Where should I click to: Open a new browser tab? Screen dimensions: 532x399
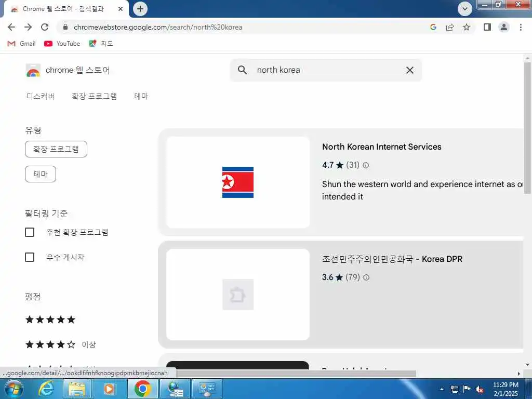[x=140, y=9]
